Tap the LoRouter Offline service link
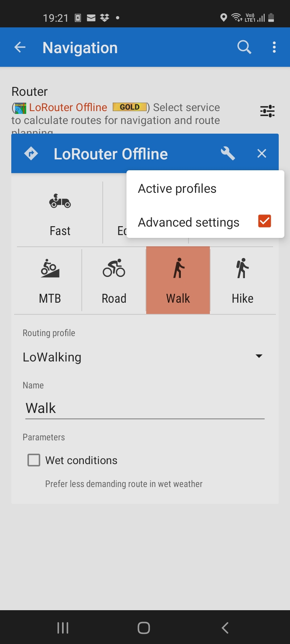Viewport: 290px width, 644px height. tap(68, 107)
